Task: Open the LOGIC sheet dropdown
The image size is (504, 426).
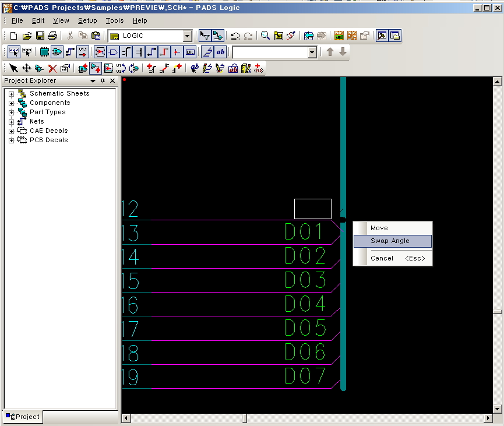Action: 188,36
